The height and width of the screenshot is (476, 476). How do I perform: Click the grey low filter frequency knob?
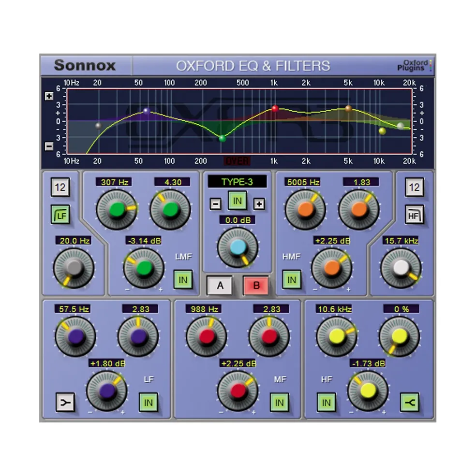pyautogui.click(x=74, y=268)
